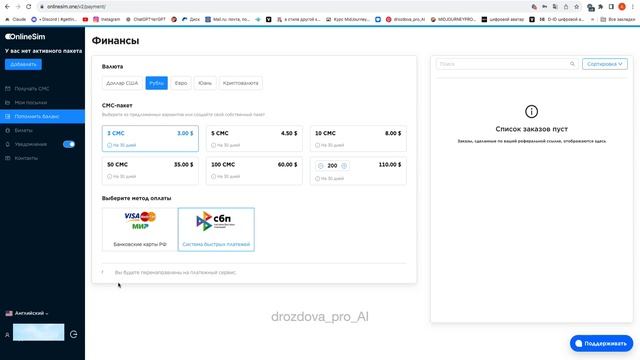Open the Английский language dropdown
Viewport: 640px width, 360px height.
coord(27,313)
